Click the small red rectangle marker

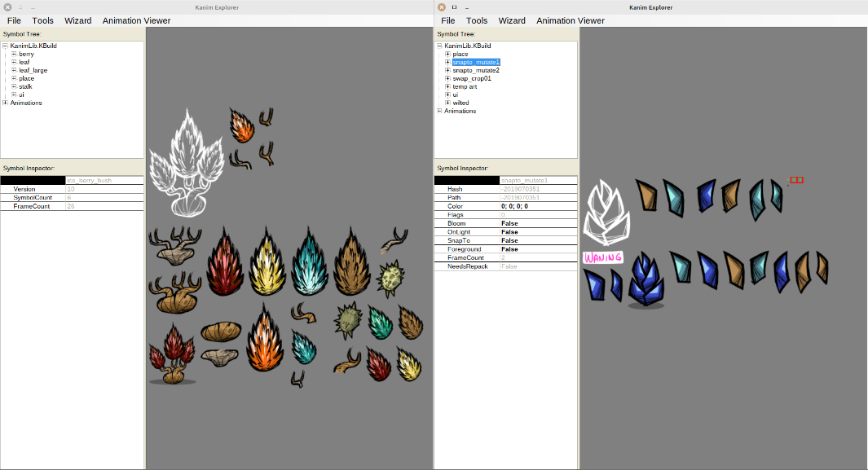[x=796, y=180]
